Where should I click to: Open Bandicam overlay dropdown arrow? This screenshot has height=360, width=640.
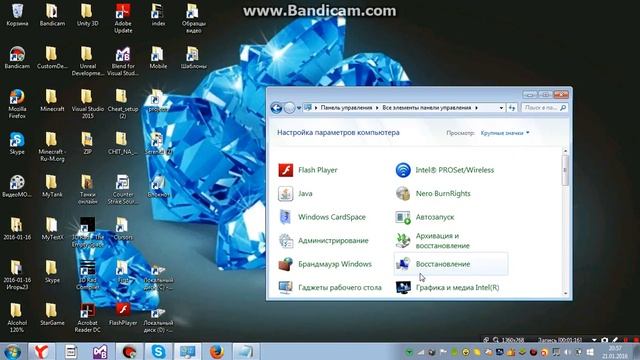[594, 340]
